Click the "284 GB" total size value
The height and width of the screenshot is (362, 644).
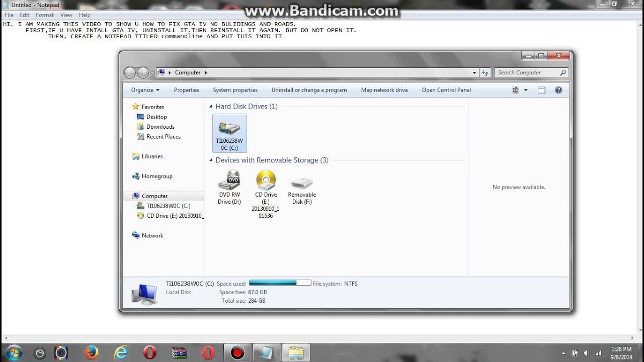(257, 301)
